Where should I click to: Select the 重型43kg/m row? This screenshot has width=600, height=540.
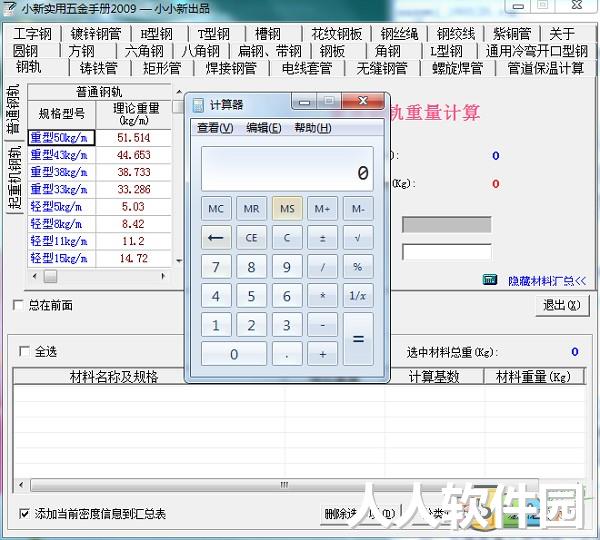[99, 155]
